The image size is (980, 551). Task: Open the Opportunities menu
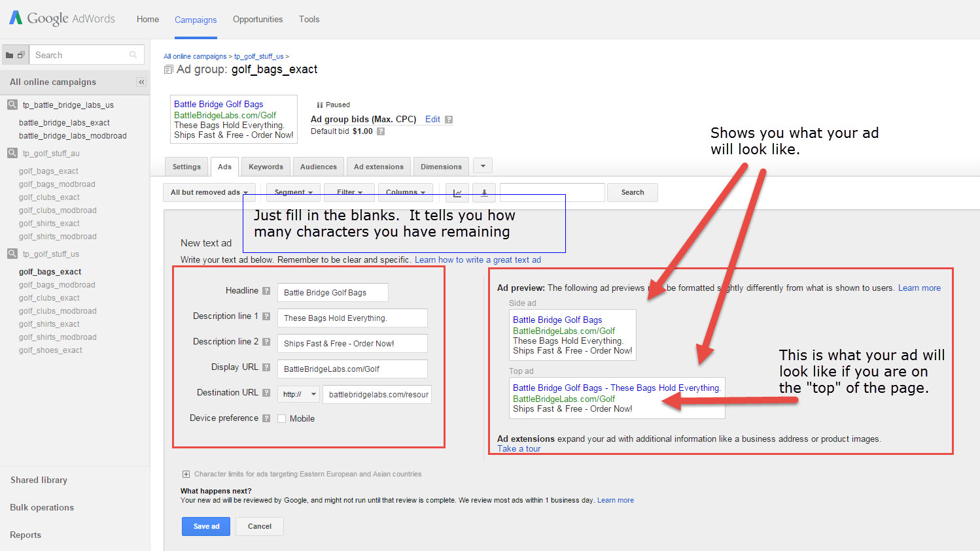(257, 19)
